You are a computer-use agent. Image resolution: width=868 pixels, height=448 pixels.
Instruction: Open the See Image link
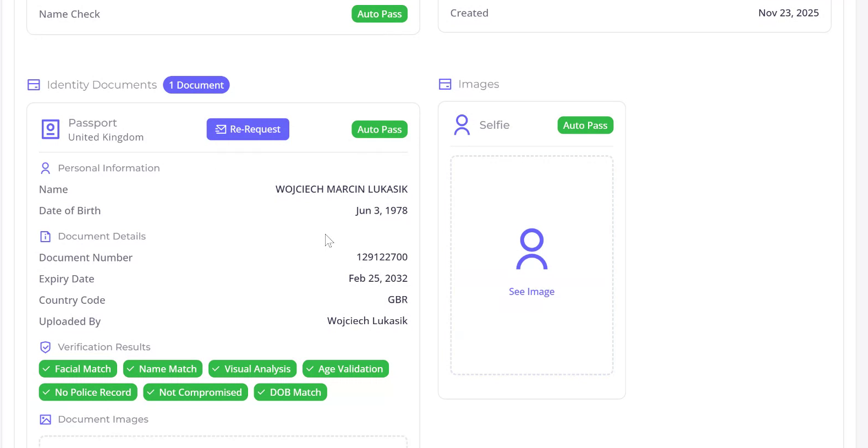coord(531,292)
